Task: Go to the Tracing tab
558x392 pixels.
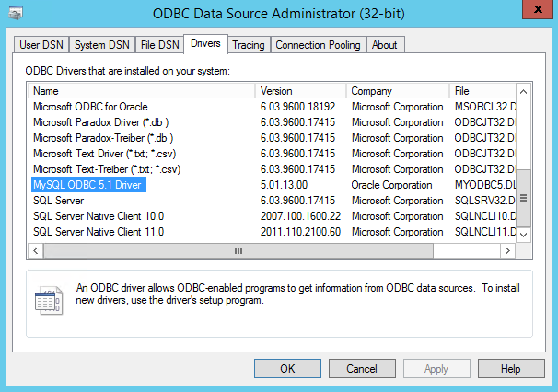Action: pos(249,45)
